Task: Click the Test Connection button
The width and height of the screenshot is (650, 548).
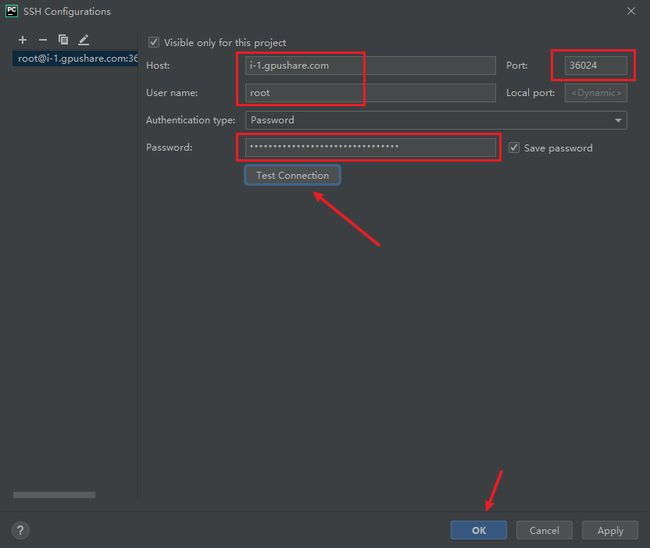Action: click(x=292, y=175)
